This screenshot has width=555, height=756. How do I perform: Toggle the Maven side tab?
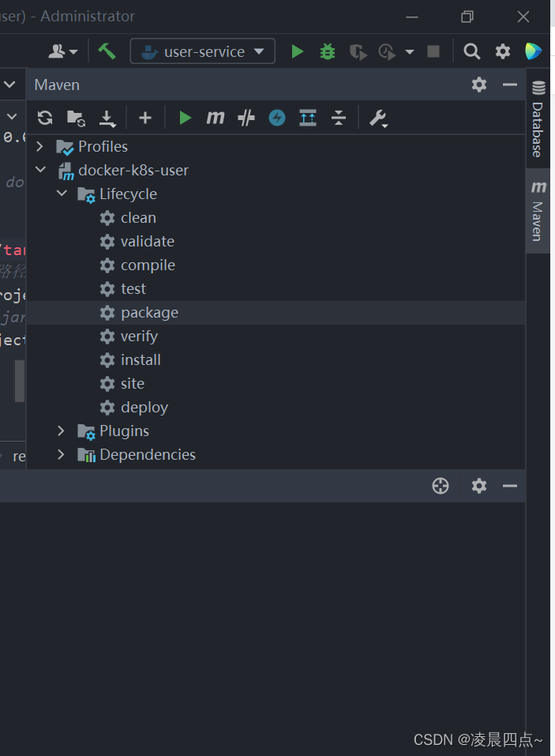538,211
